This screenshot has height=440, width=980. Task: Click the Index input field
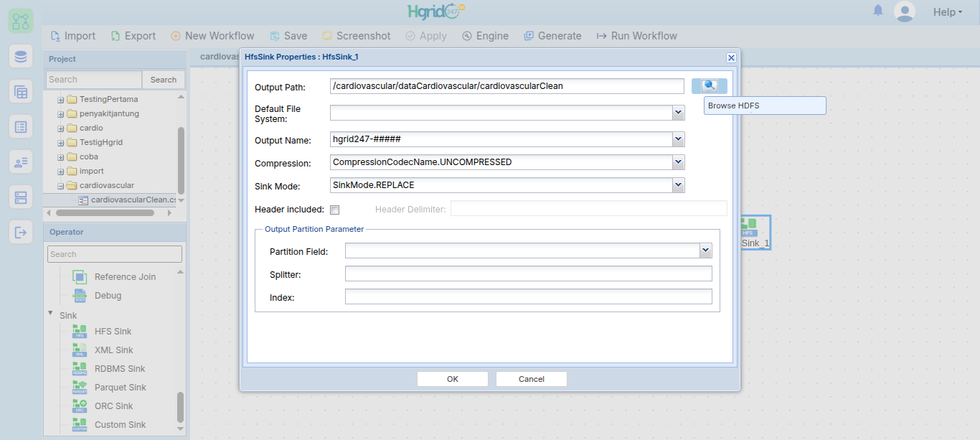[x=529, y=297]
